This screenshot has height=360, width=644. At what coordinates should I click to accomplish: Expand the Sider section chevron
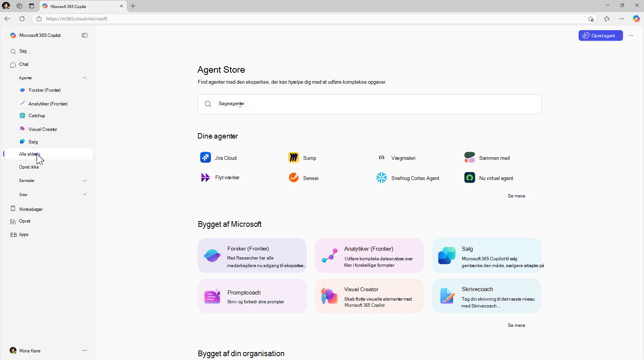click(x=84, y=194)
